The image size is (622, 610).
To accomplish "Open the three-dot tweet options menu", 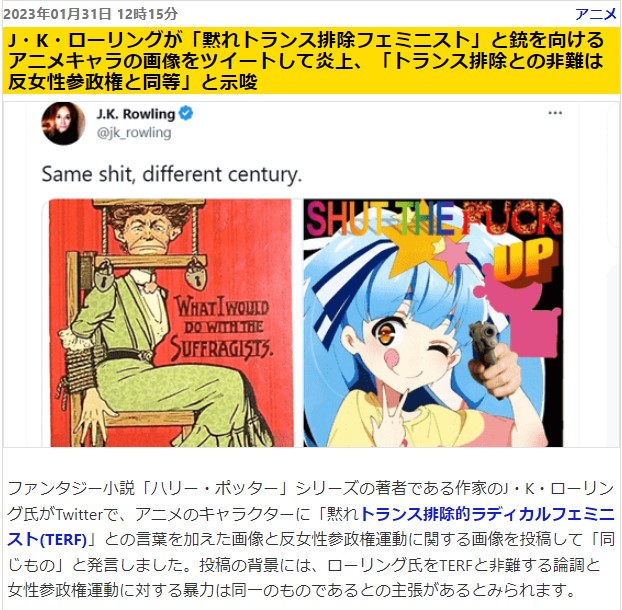I will click(555, 113).
